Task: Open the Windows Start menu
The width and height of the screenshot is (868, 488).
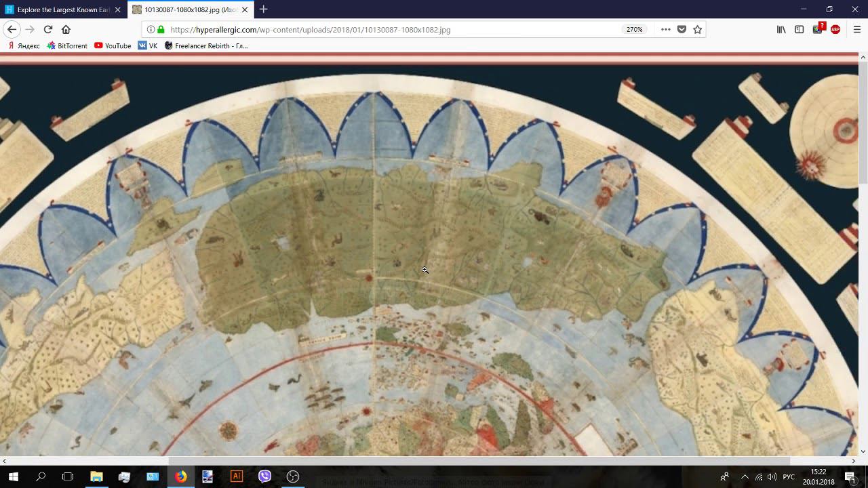Action: [13, 476]
